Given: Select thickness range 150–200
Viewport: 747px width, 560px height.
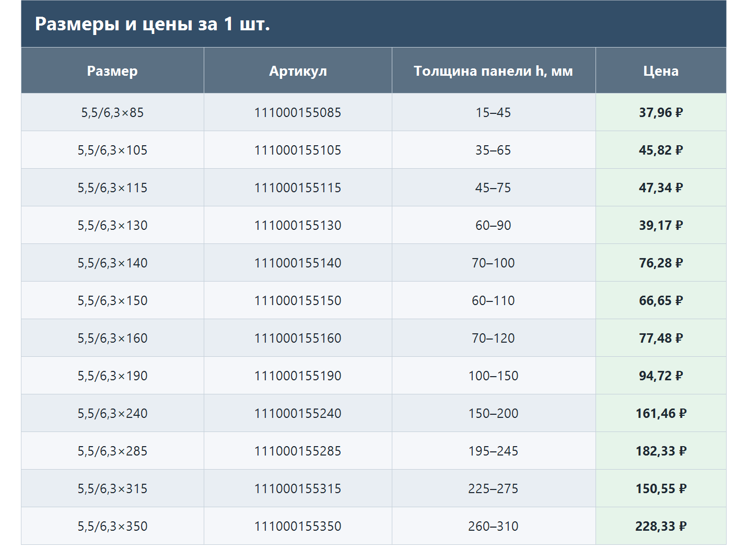Looking at the screenshot, I should (x=493, y=413).
